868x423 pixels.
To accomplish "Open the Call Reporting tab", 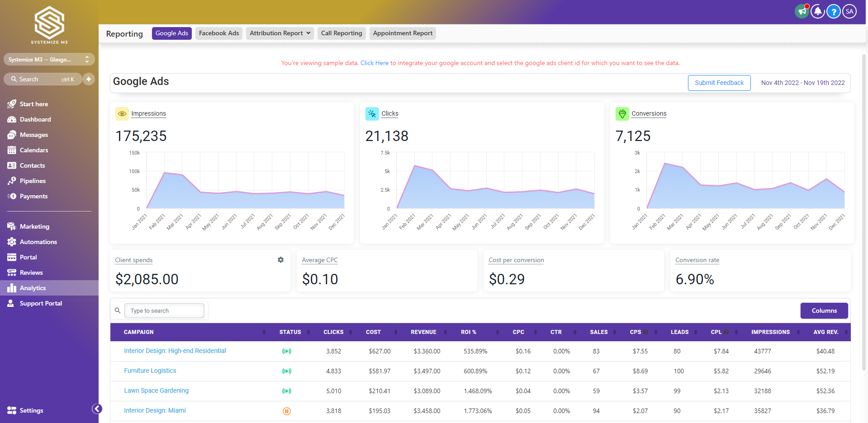I will tap(342, 33).
